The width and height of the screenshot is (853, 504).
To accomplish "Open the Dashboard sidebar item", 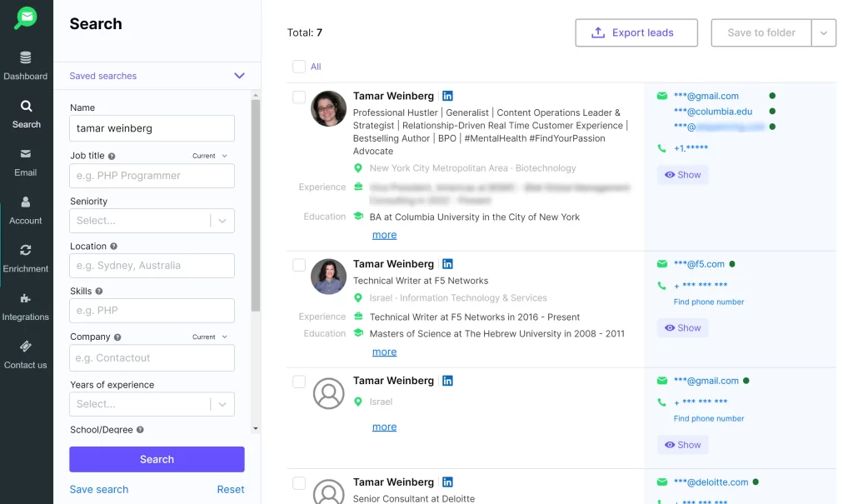I will pyautogui.click(x=26, y=65).
